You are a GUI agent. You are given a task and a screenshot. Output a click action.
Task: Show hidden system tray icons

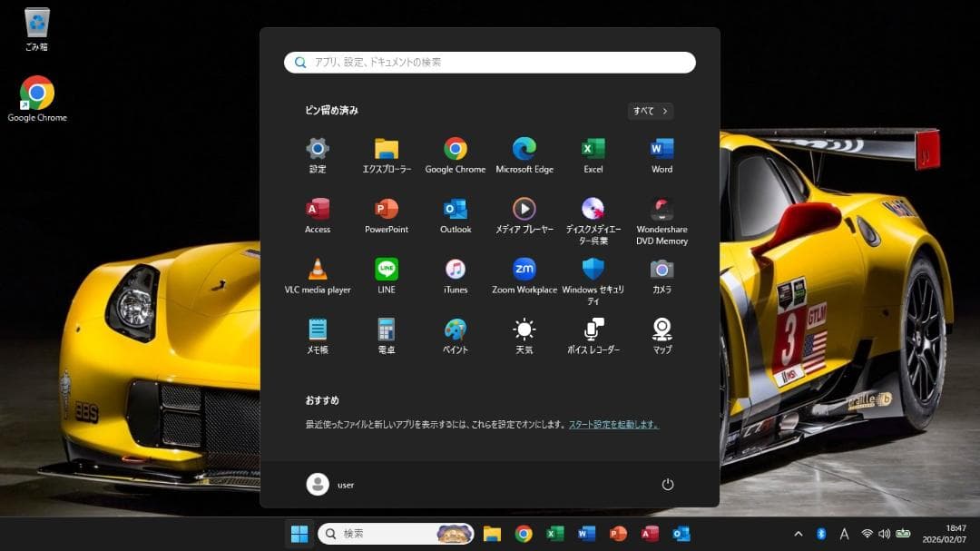tap(798, 534)
